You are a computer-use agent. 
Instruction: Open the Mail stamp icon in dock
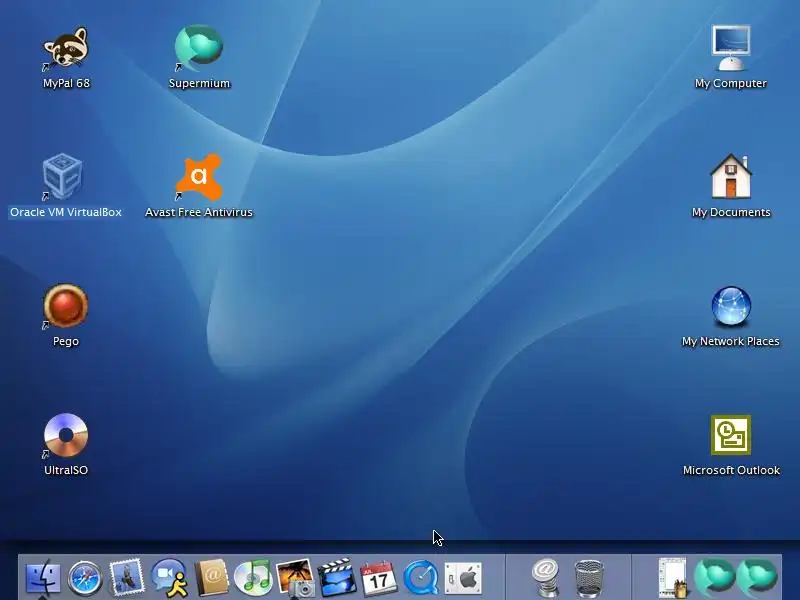[127, 578]
